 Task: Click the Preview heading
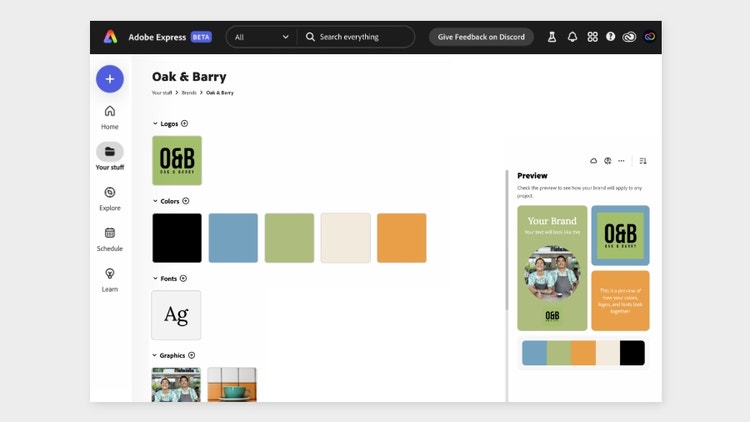tap(532, 176)
